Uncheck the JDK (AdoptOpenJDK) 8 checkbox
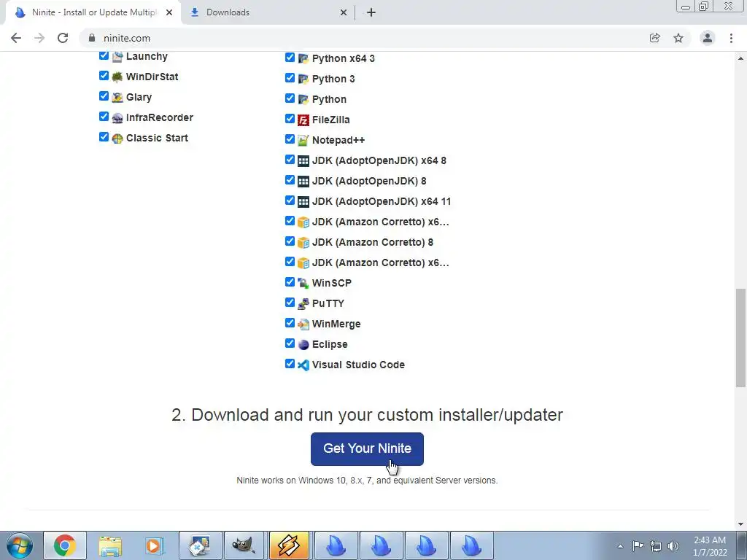Screen dimensions: 747x560 290,180
